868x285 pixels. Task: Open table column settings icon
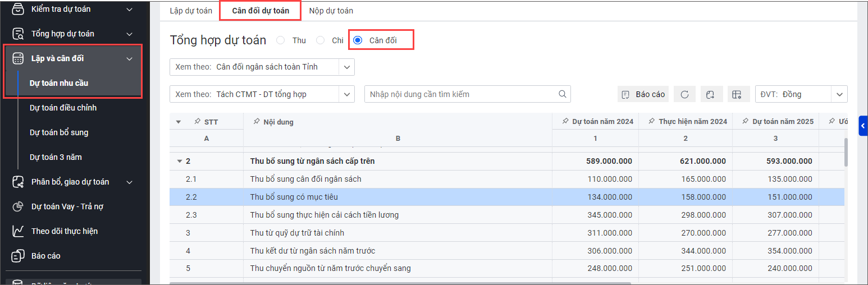pyautogui.click(x=737, y=94)
